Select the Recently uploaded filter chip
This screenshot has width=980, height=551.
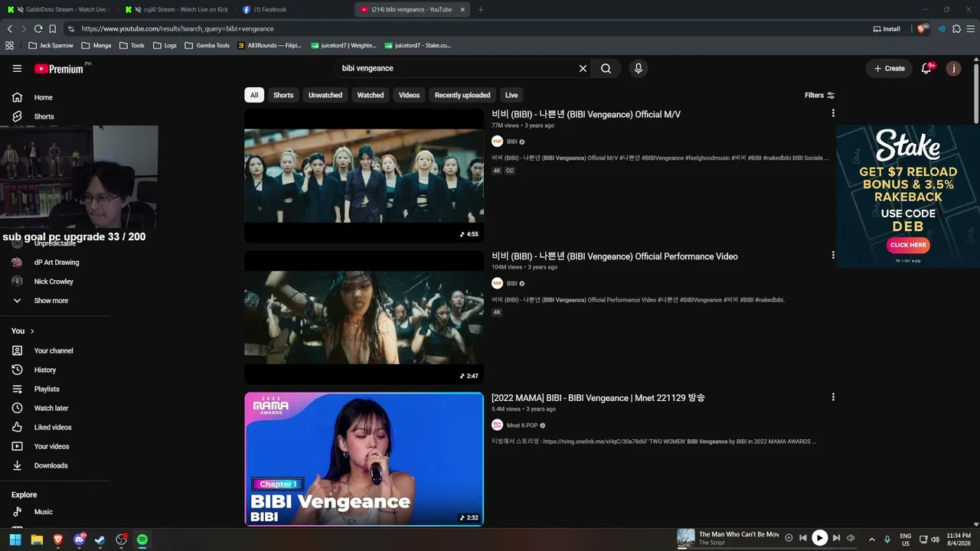coord(462,95)
